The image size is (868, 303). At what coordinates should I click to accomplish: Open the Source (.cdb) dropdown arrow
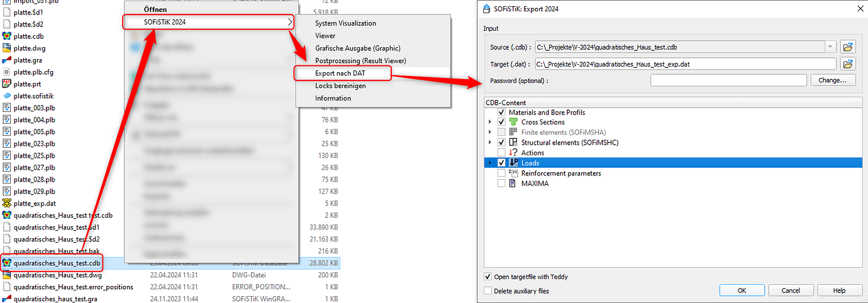coord(832,47)
